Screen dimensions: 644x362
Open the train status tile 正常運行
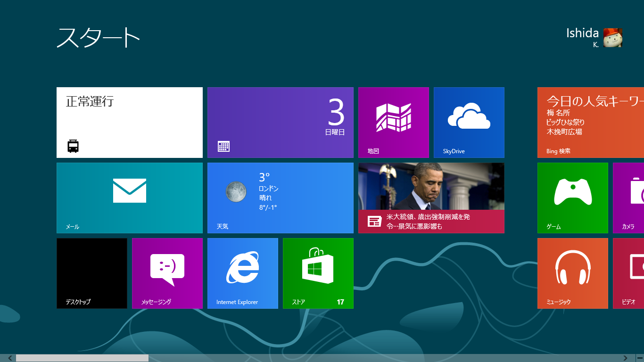(130, 123)
